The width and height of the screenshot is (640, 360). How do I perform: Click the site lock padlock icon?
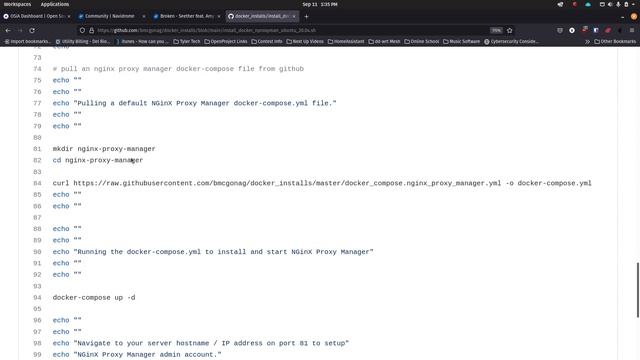click(91, 30)
